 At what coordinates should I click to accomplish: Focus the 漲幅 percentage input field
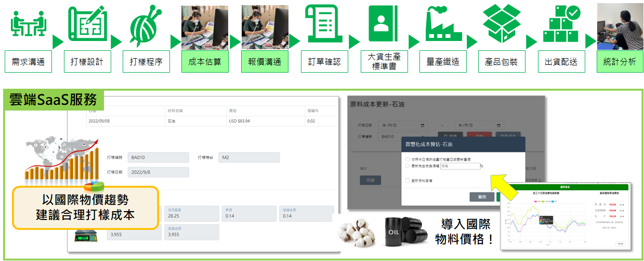coord(459,166)
